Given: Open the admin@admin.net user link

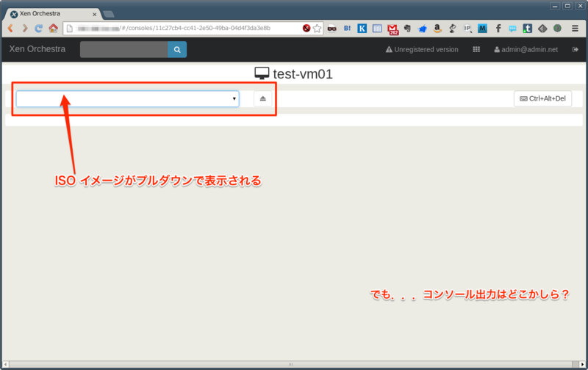Looking at the screenshot, I should tap(526, 49).
